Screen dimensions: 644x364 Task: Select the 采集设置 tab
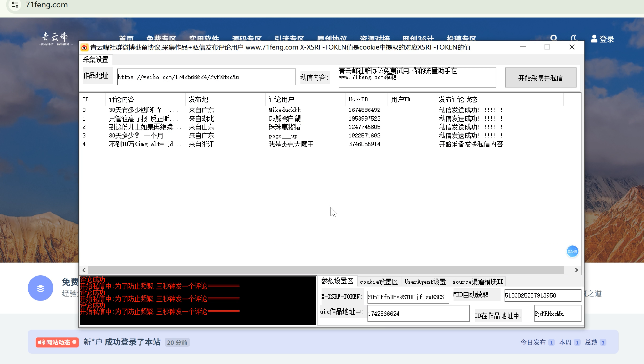[96, 59]
